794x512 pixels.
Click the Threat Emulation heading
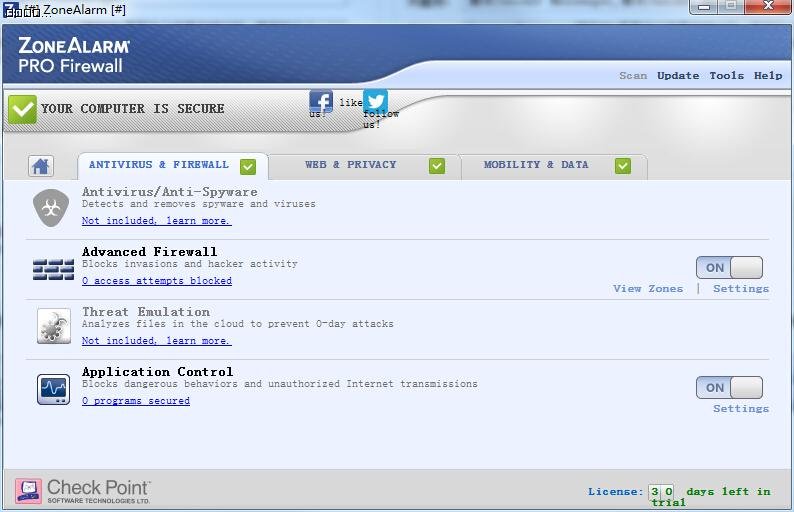click(x=146, y=312)
